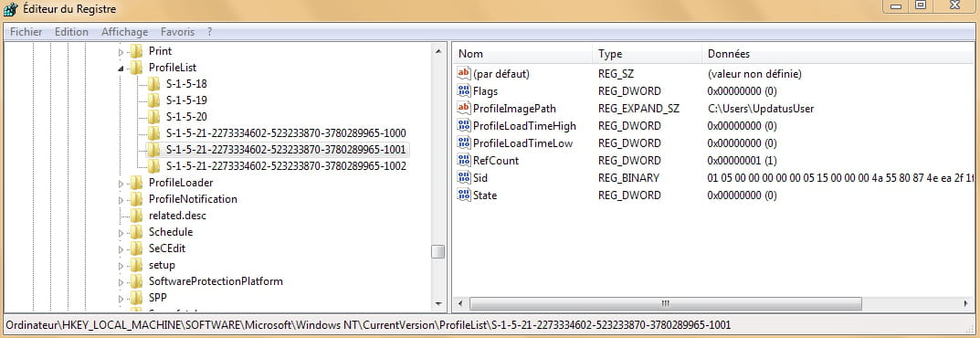Click the S-1-5-20 folder icon
The image size is (980, 338).
pyautogui.click(x=153, y=117)
